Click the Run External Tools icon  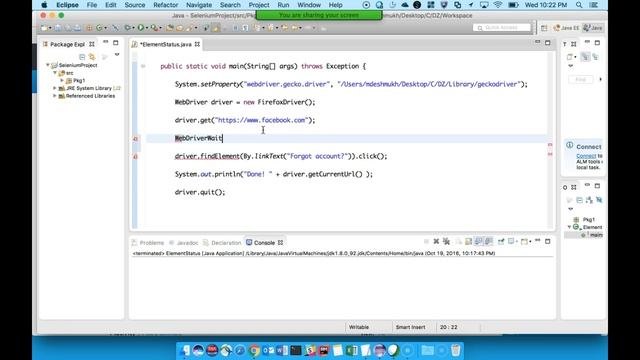click(154, 28)
